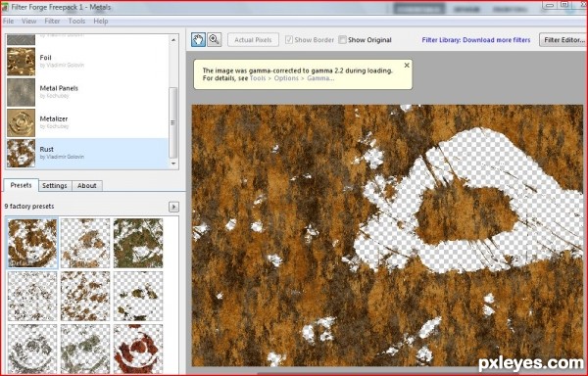The height and width of the screenshot is (376, 588).
Task: Open the Filter menu
Action: 52,22
